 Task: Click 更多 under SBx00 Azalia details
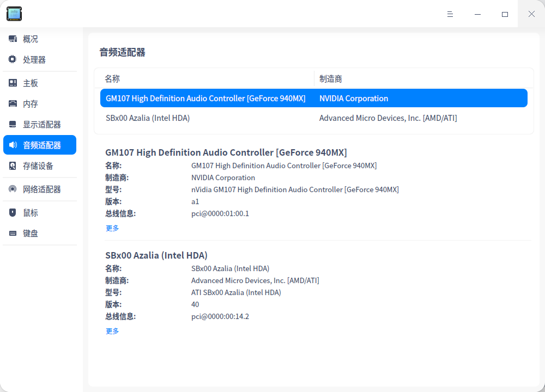point(112,331)
